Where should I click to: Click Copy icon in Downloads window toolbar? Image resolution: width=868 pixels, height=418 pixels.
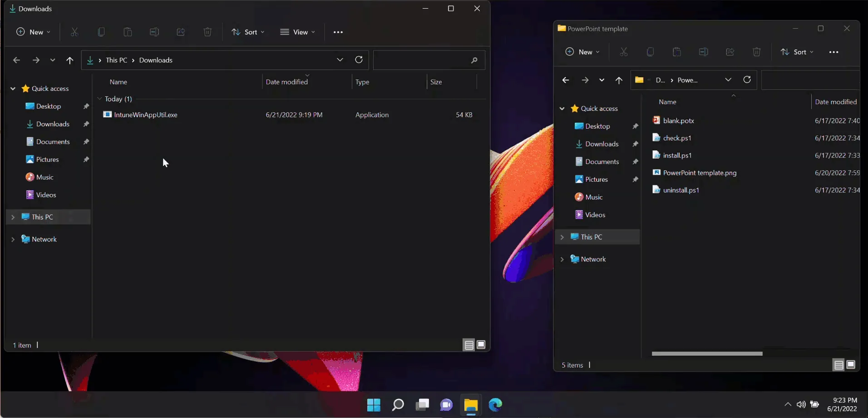click(x=101, y=32)
